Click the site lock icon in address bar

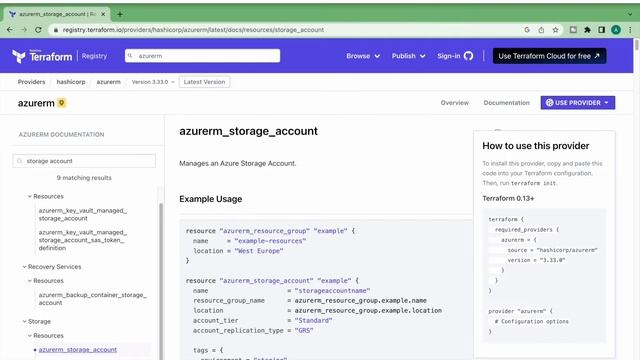pos(56,30)
